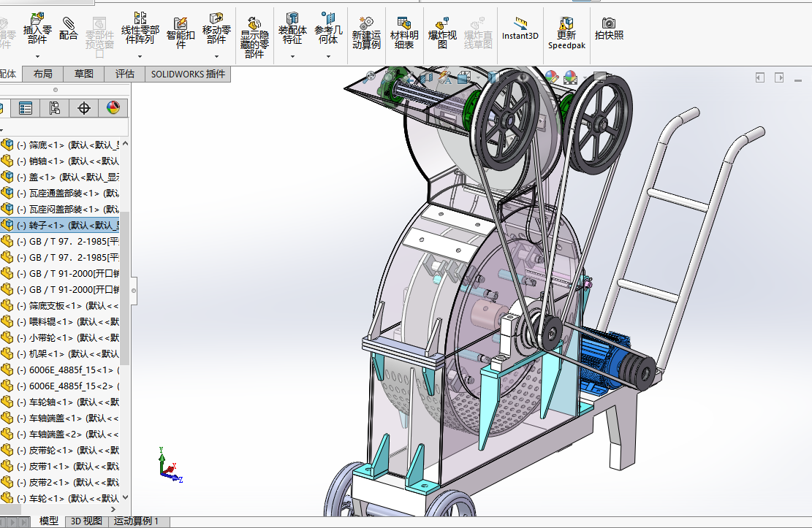The height and width of the screenshot is (528, 812).
Task: Select 瓦座通盖部装<1> in tree
Action: tap(60, 193)
